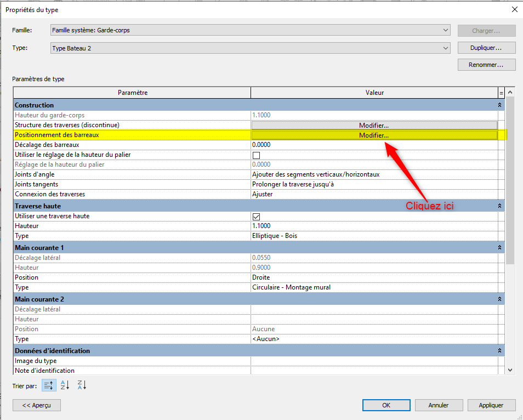Click the Valeur column header
The width and height of the screenshot is (523, 420).
tap(374, 93)
